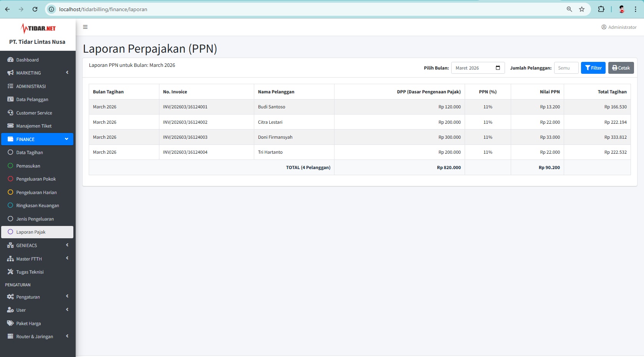
Task: Click the Jumlah Pelanggan input field
Action: click(x=566, y=68)
